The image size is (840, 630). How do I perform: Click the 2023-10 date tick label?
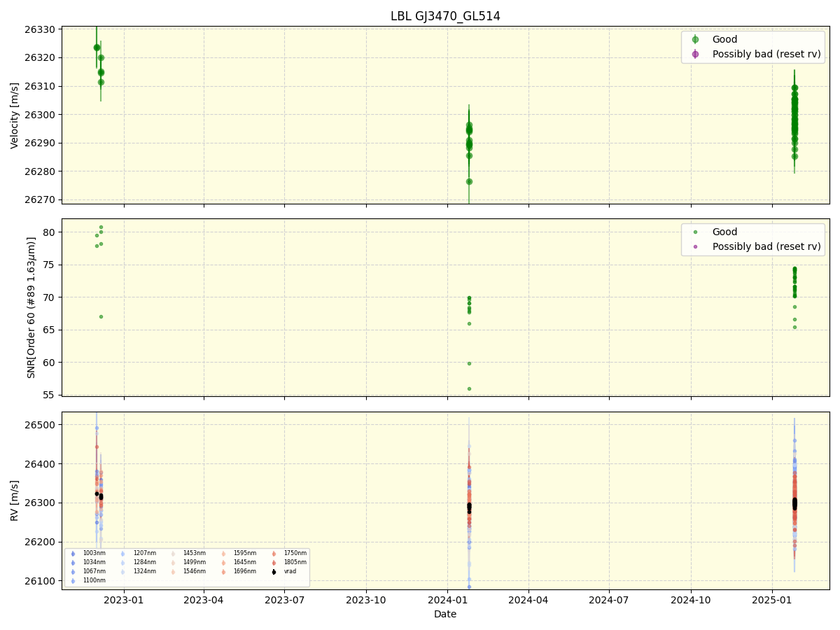click(366, 599)
